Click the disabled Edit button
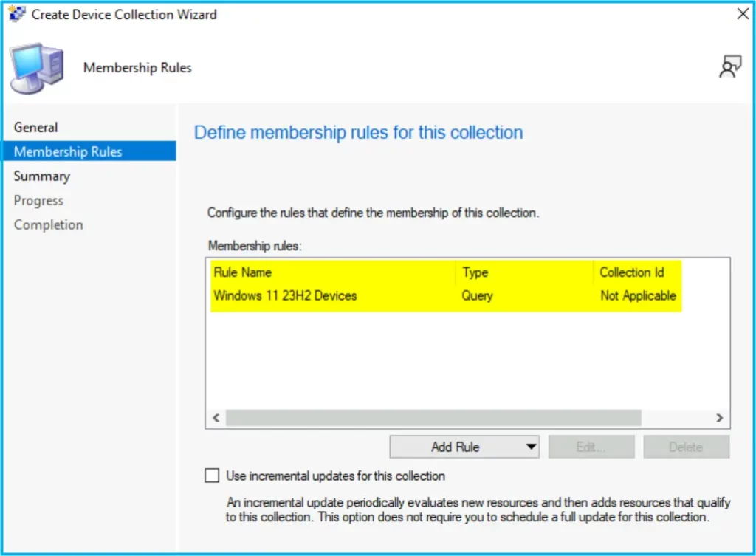The height and width of the screenshot is (556, 756). point(591,447)
